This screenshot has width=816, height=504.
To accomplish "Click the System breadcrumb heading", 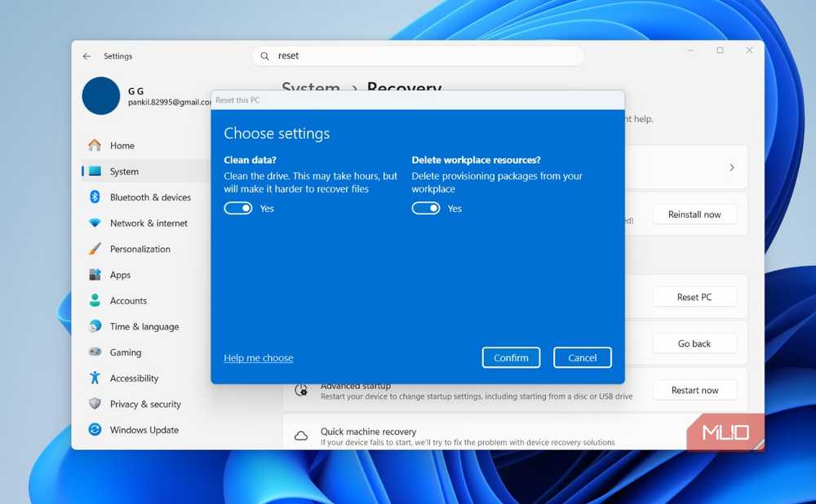I will [311, 88].
